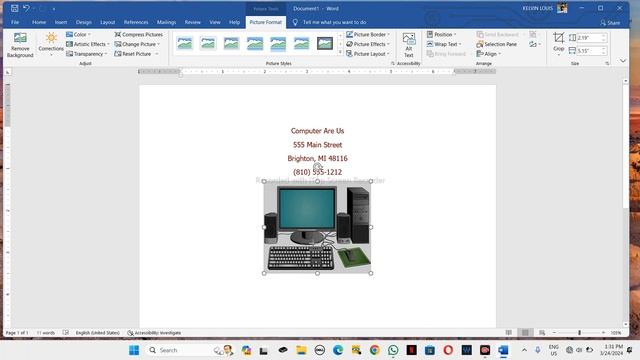Switch to the Insert tab

(61, 22)
